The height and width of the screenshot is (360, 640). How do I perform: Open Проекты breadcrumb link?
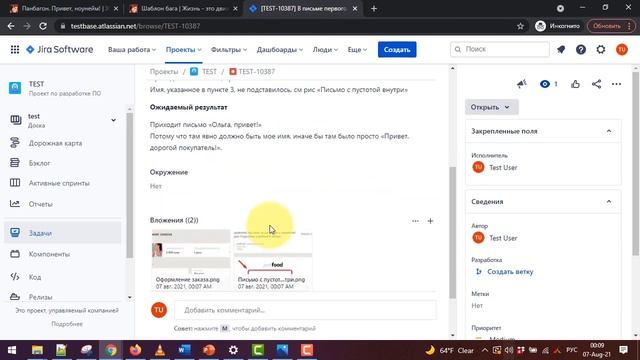(x=164, y=71)
